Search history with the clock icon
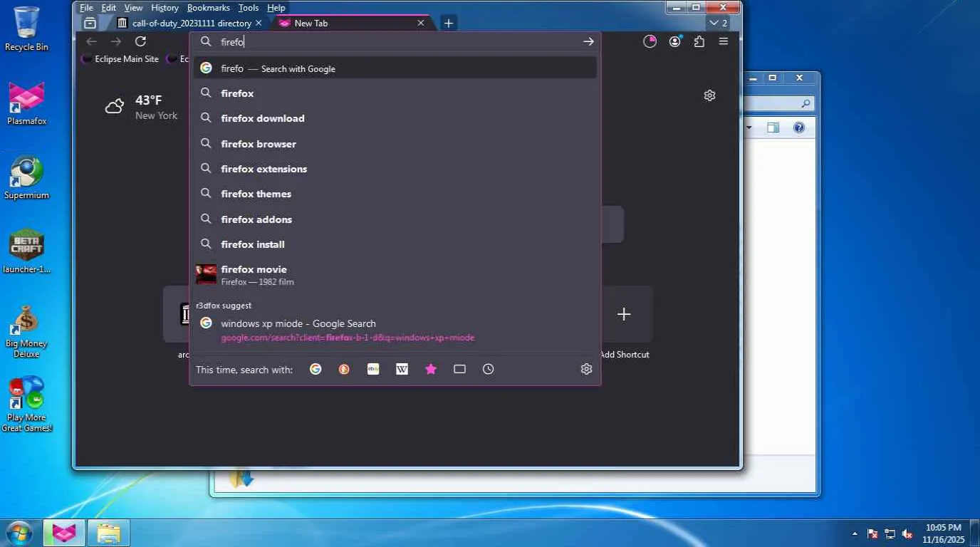Image resolution: width=980 pixels, height=547 pixels. [488, 369]
